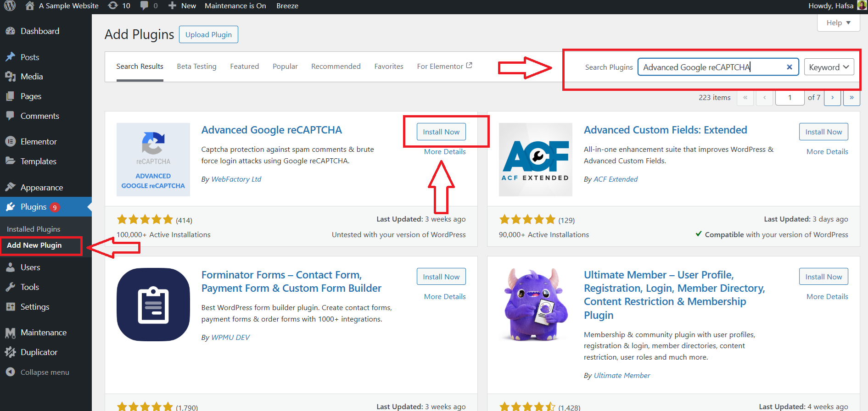Open Installed Plugins submenu item
868x411 pixels.
click(x=34, y=229)
